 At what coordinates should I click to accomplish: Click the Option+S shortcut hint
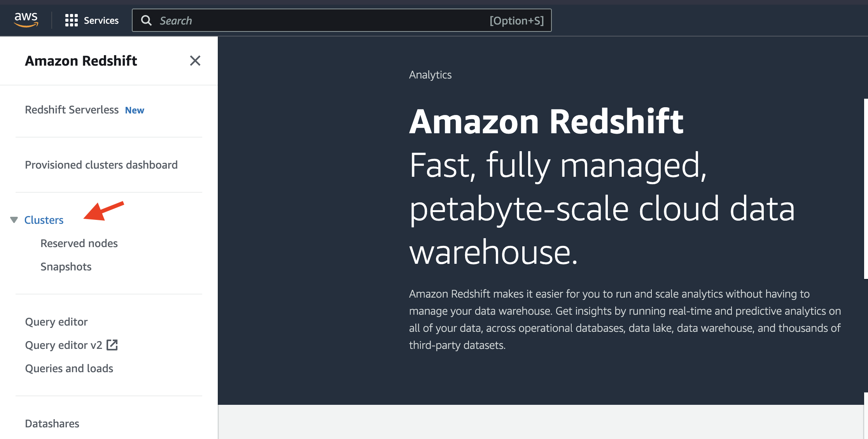(x=516, y=21)
